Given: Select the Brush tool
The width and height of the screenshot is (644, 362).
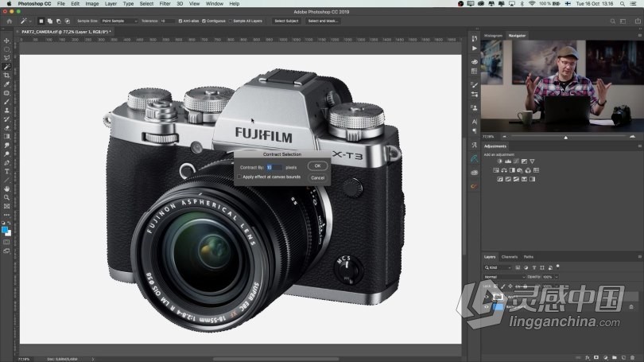Looking at the screenshot, I should pos(6,102).
